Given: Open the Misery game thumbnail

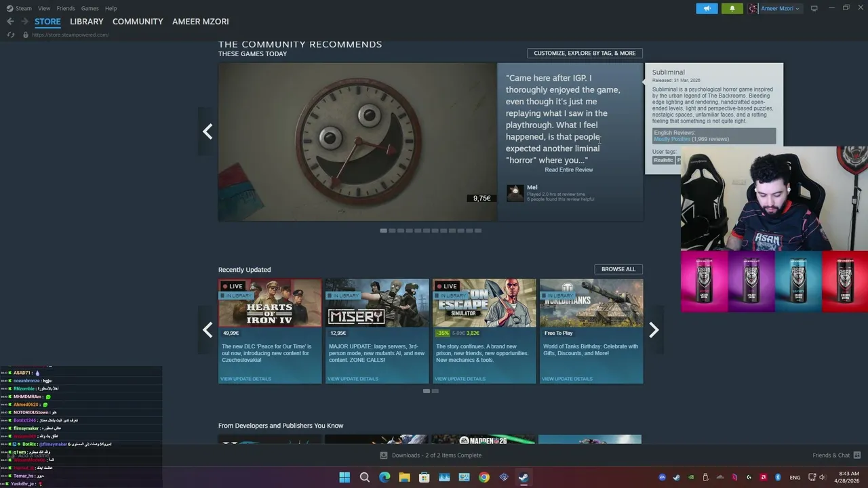Looking at the screenshot, I should [377, 303].
